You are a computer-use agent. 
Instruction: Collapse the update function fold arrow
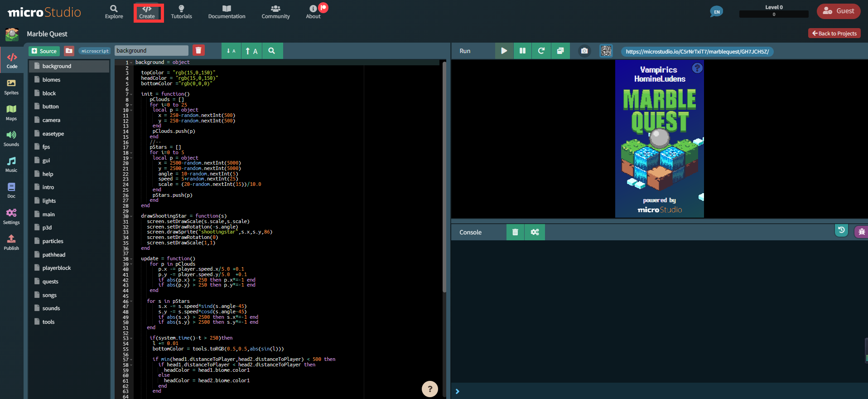[131, 259]
